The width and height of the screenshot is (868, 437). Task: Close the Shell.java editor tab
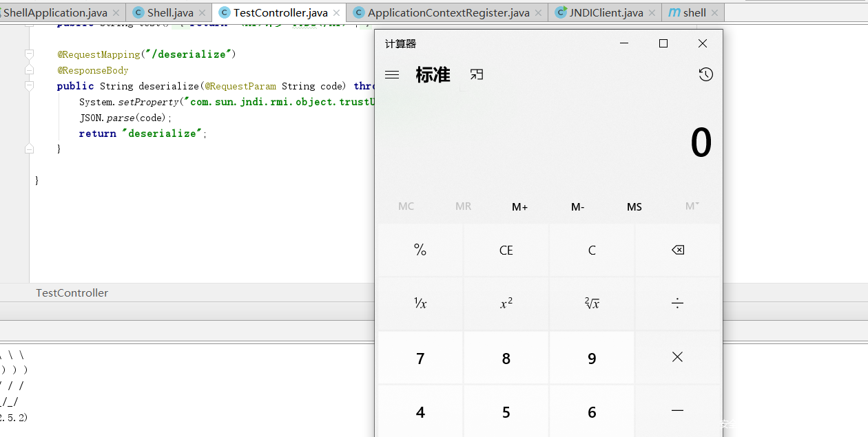202,13
